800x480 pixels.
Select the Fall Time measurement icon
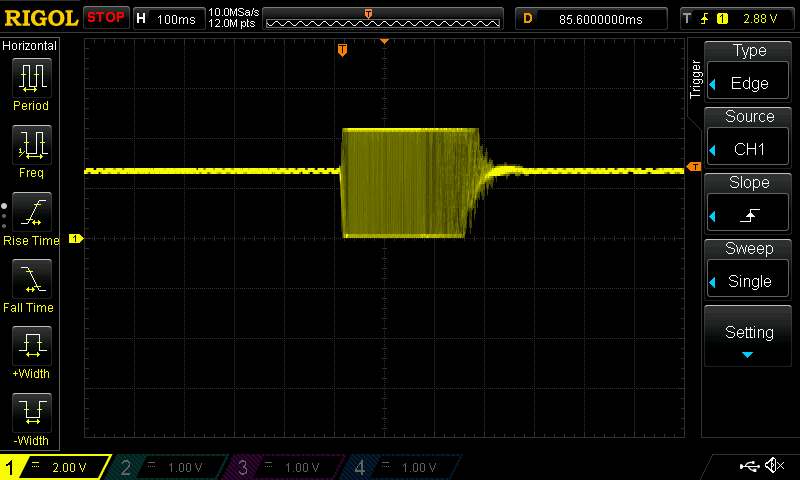32,279
